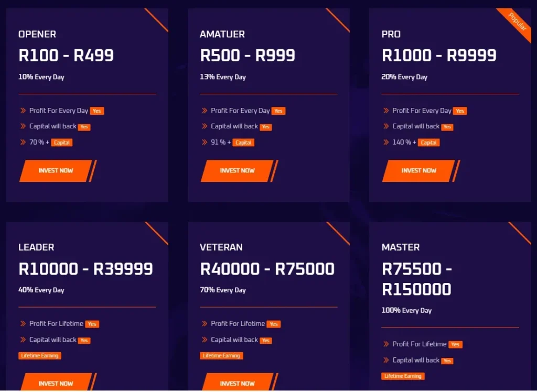Click the Capital badge on the AMATUER card

click(x=243, y=142)
